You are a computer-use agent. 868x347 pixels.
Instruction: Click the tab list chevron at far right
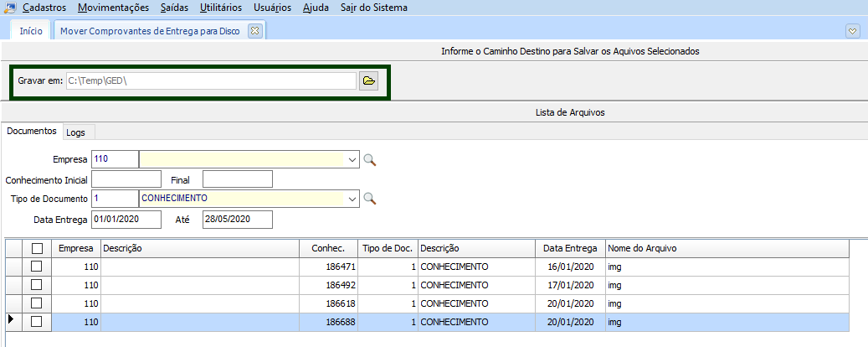[853, 31]
